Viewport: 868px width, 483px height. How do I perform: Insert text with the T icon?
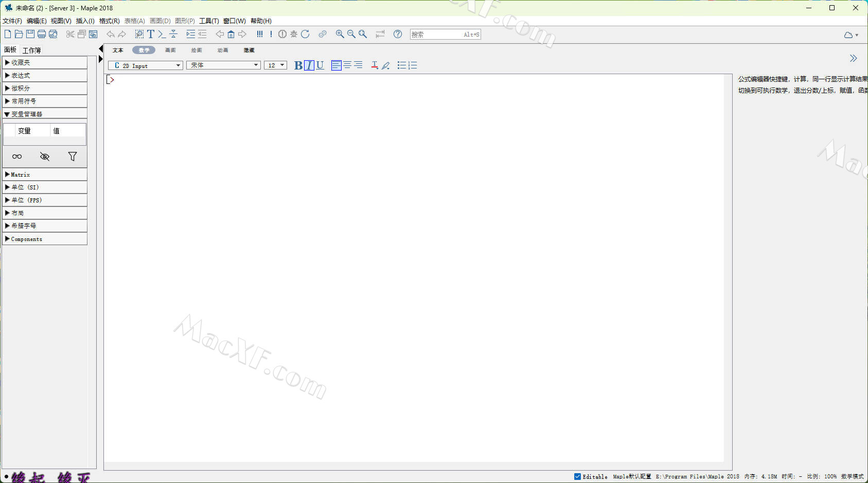[150, 34]
